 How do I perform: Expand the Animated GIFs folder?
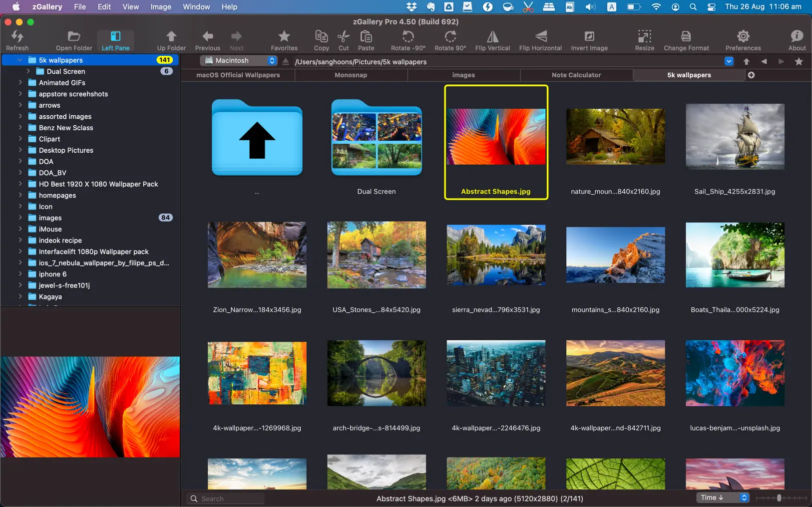[20, 82]
